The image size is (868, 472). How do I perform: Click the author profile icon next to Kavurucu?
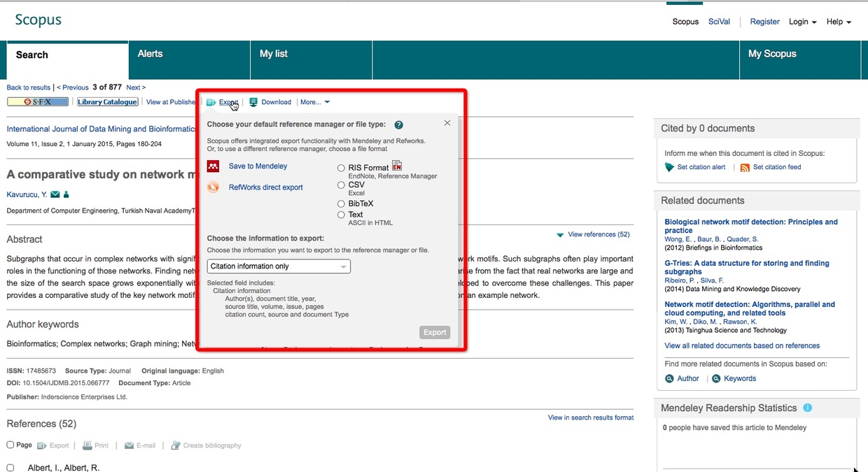(x=66, y=194)
